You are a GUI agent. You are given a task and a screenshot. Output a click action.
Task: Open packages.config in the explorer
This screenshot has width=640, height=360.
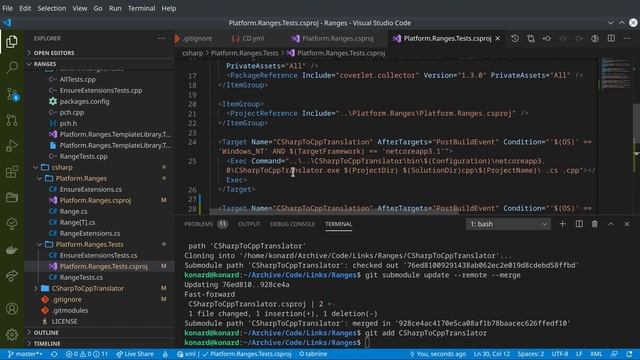coord(84,101)
